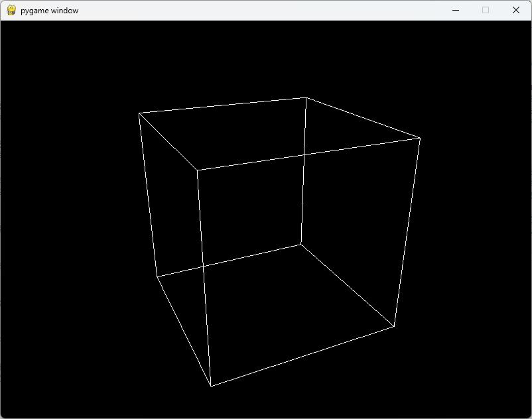Click the 'pygame window' title text
The width and height of the screenshot is (532, 419).
[x=50, y=11]
